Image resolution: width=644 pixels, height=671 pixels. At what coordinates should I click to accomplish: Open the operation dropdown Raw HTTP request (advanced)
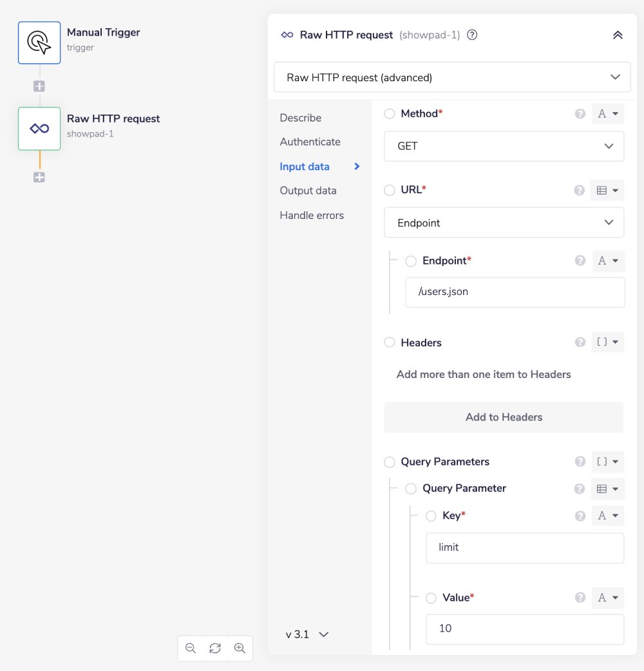(x=452, y=77)
